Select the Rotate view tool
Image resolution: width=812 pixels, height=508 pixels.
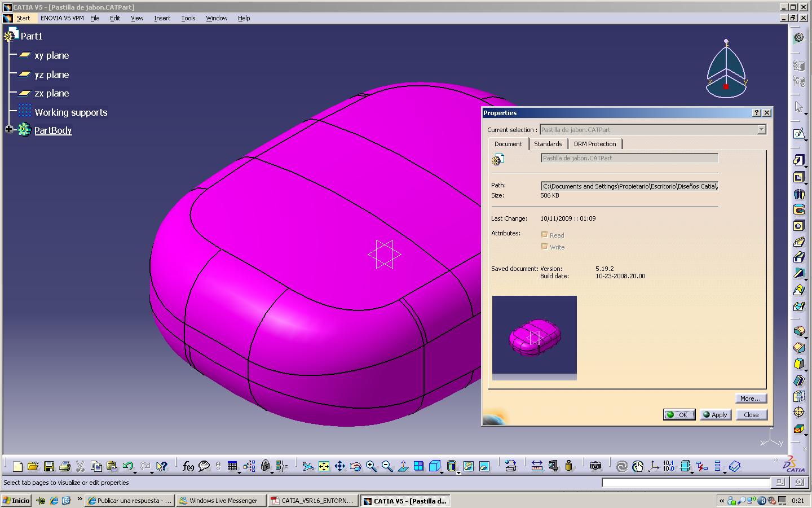point(355,466)
